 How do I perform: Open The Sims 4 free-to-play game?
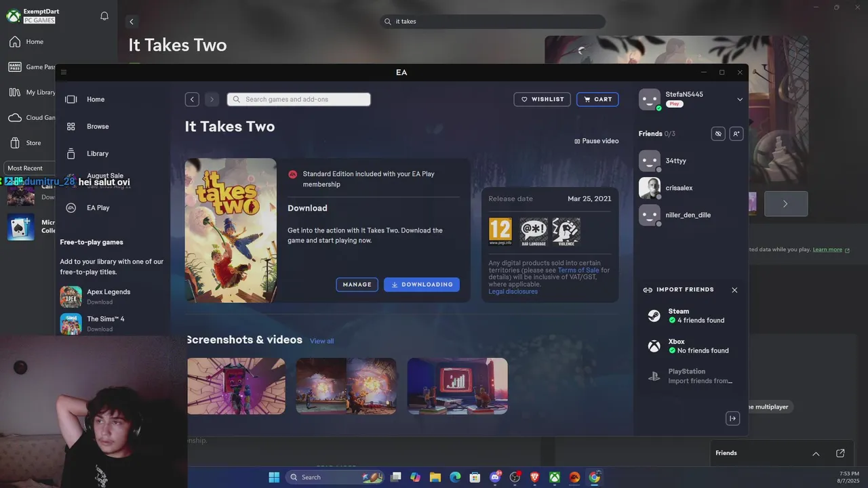coord(106,323)
